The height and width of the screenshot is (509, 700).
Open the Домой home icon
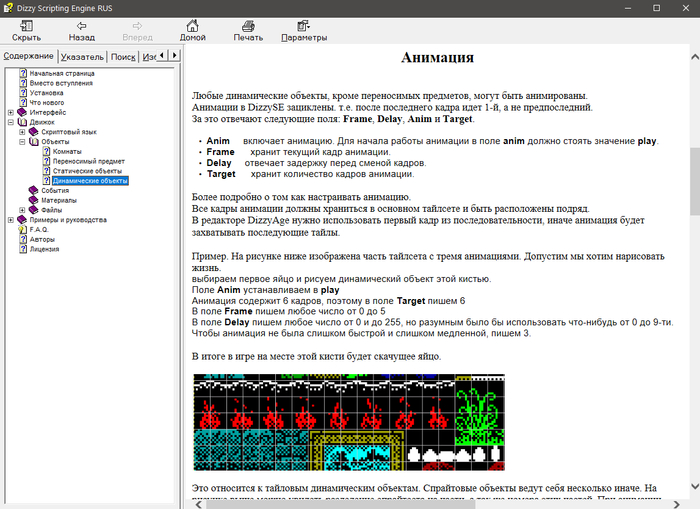click(x=192, y=26)
